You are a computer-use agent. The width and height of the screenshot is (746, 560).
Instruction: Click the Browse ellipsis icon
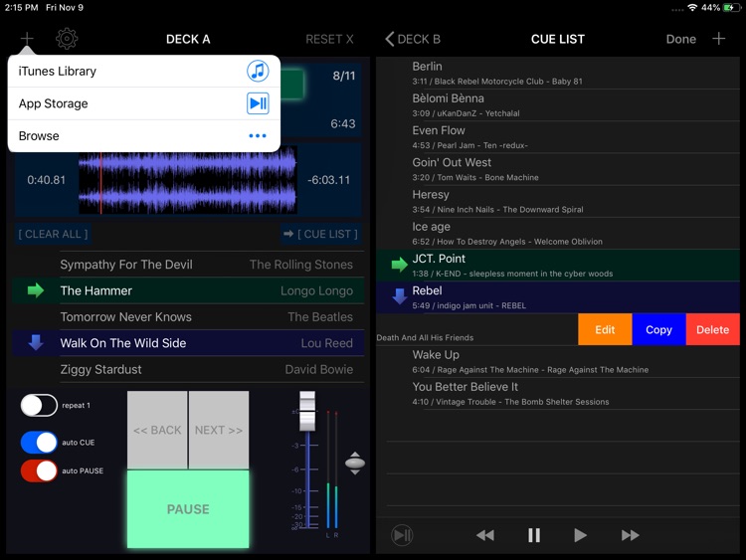(258, 136)
